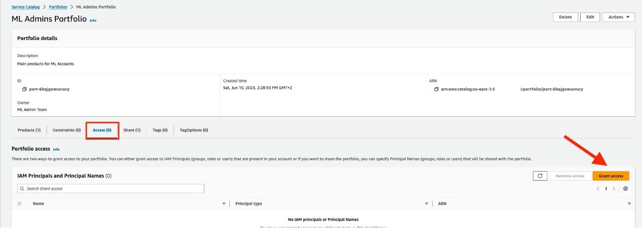Copy the portfolio ID port-6bqjgxwuxrucy
Image resolution: width=644 pixels, height=230 pixels.
(24, 89)
